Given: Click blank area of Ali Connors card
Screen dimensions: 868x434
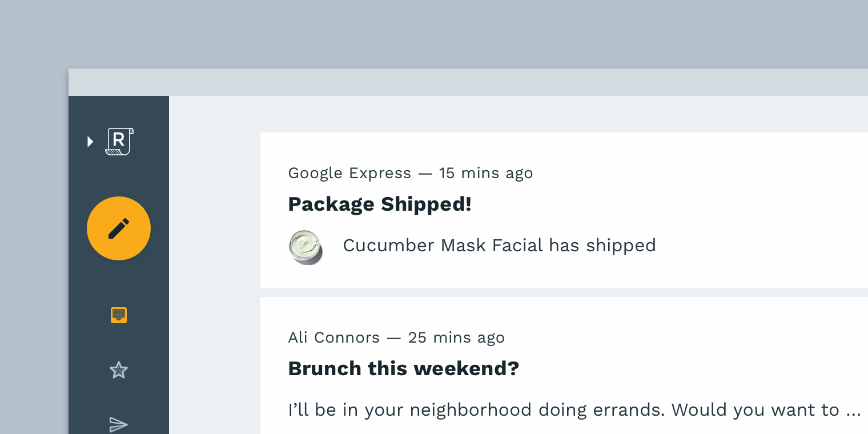Looking at the screenshot, I should (714, 354).
